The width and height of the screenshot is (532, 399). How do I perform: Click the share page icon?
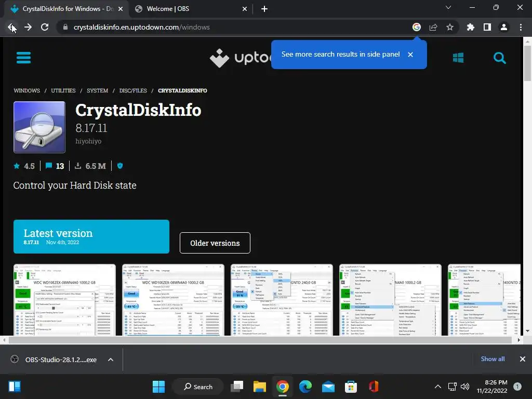point(433,27)
